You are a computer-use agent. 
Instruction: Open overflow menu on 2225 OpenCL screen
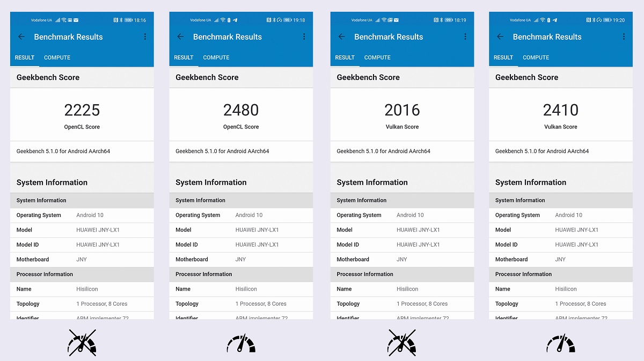145,37
